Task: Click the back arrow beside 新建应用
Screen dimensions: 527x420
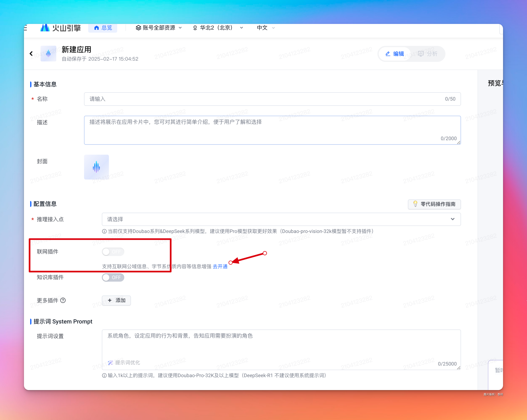Action: (31, 54)
